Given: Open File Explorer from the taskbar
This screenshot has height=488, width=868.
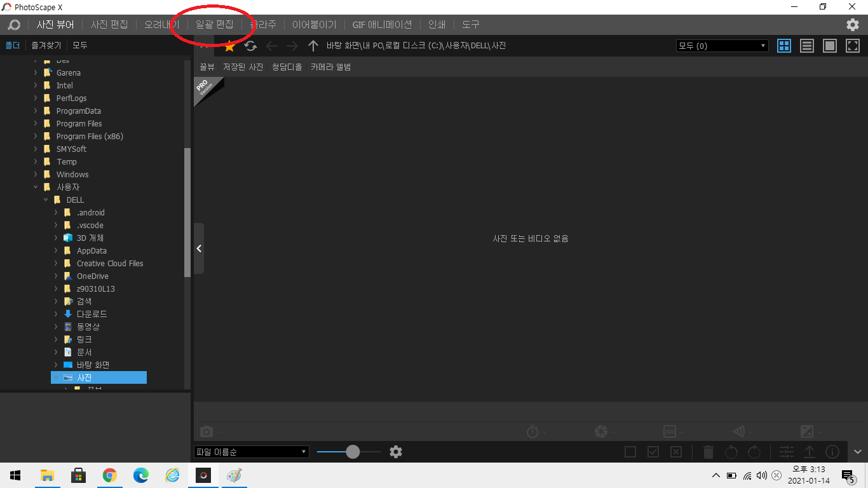Looking at the screenshot, I should pos(47,475).
